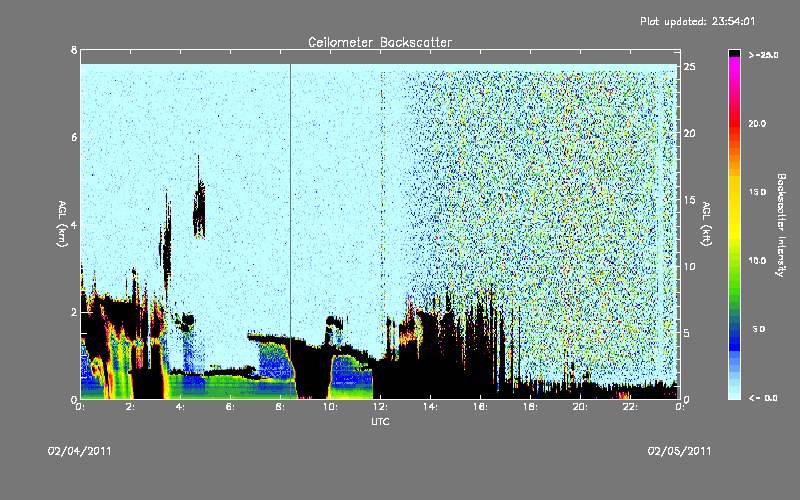Click the "02/05/2011" end date label
This screenshot has height=500, width=800.
[x=679, y=451]
